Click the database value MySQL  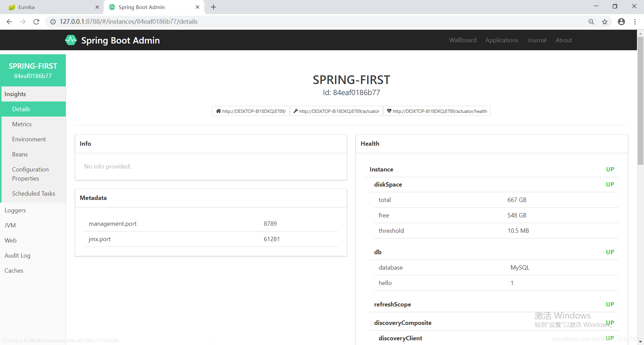click(x=520, y=268)
